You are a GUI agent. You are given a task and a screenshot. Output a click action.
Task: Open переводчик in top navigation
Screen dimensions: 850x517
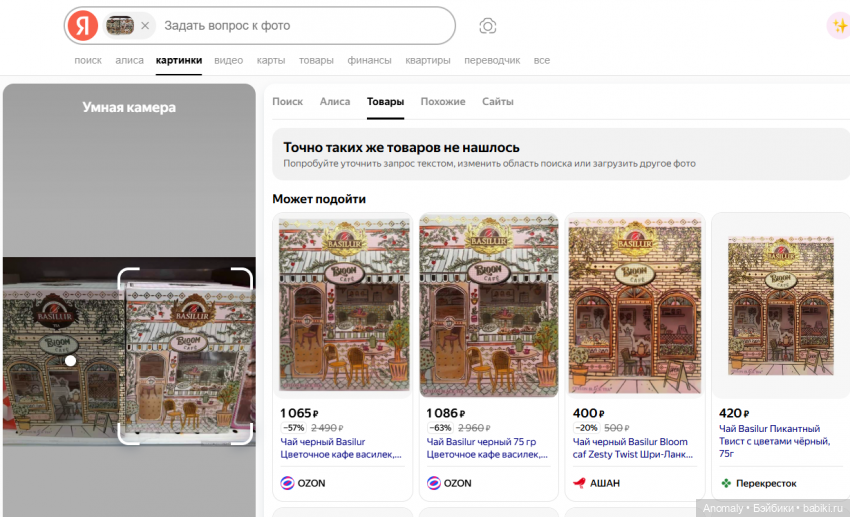492,60
